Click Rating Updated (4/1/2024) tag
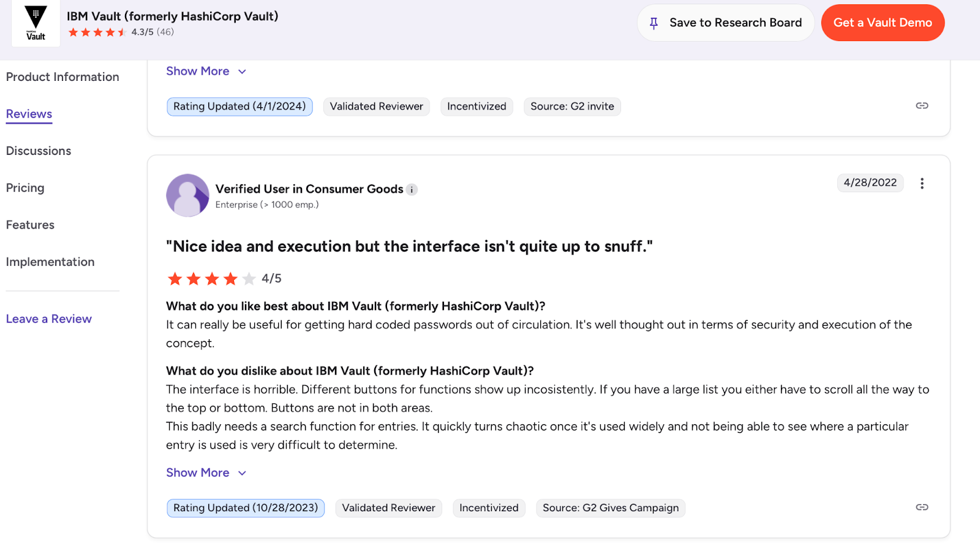This screenshot has height=551, width=980. [239, 107]
